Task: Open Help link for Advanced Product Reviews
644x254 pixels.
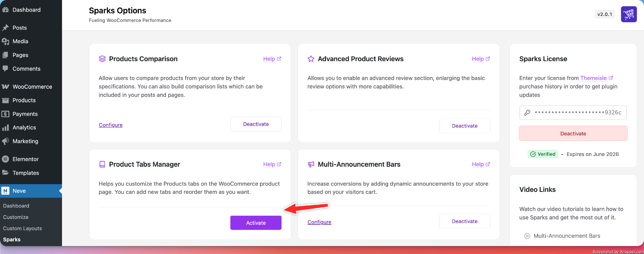Action: (480, 59)
